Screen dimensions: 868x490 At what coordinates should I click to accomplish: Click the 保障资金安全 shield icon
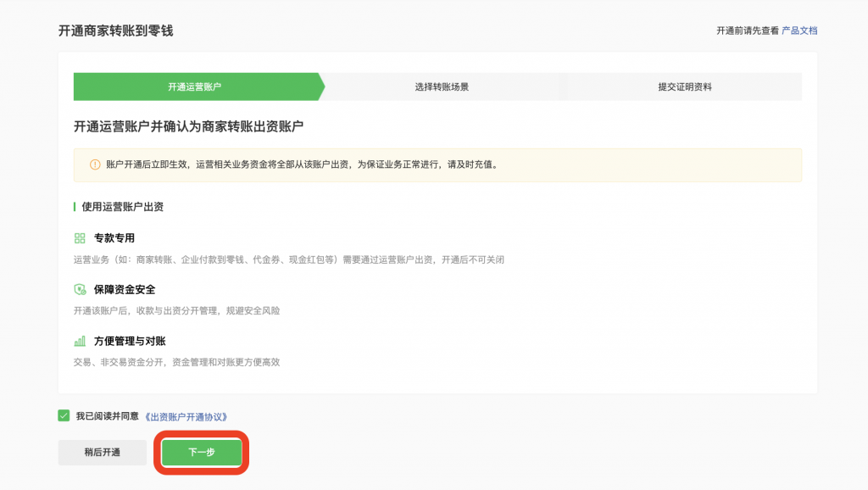click(x=80, y=289)
